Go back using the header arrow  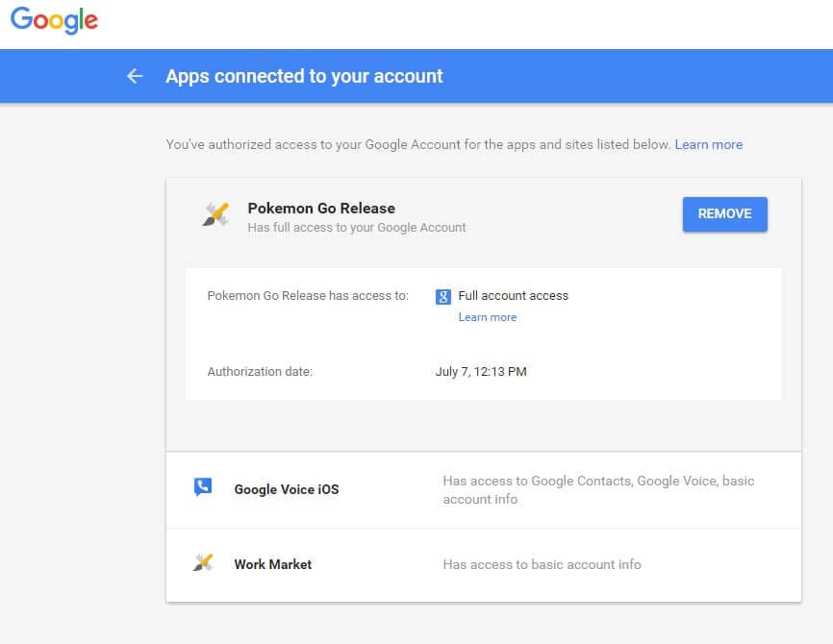tap(135, 76)
